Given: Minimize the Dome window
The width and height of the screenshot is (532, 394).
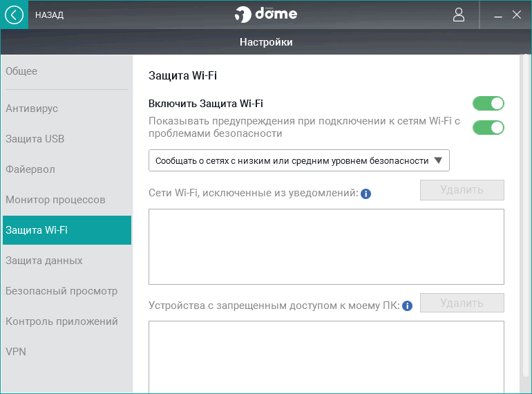Looking at the screenshot, I should [498, 15].
